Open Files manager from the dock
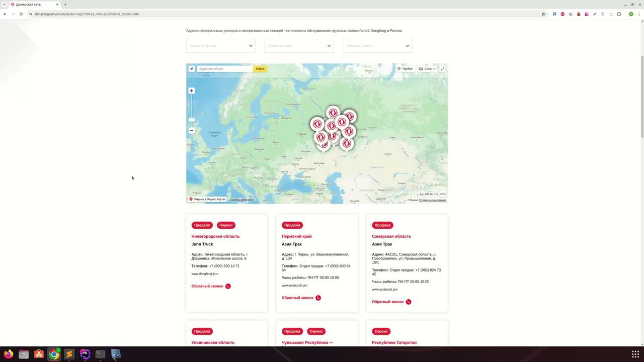Screen dimensions: 644x362 pyautogui.click(x=24, y=354)
